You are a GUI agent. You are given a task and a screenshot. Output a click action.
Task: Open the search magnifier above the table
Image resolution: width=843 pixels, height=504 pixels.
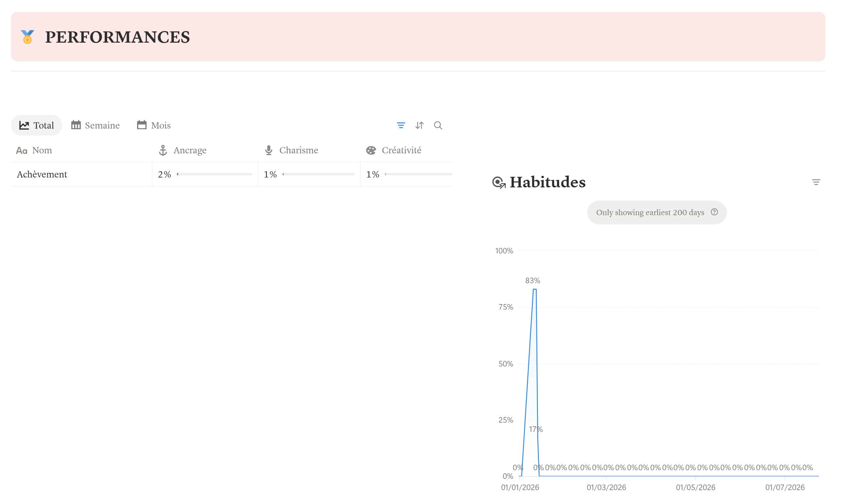point(438,125)
